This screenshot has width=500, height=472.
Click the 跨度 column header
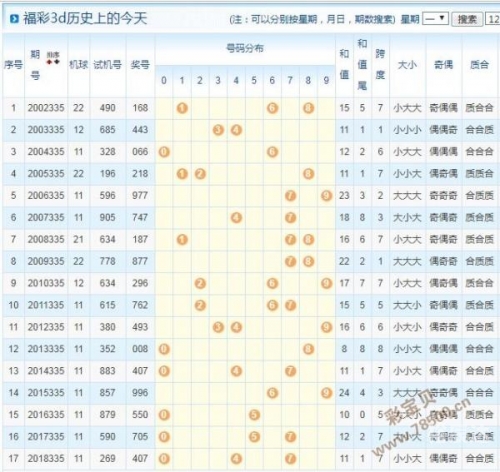click(380, 65)
